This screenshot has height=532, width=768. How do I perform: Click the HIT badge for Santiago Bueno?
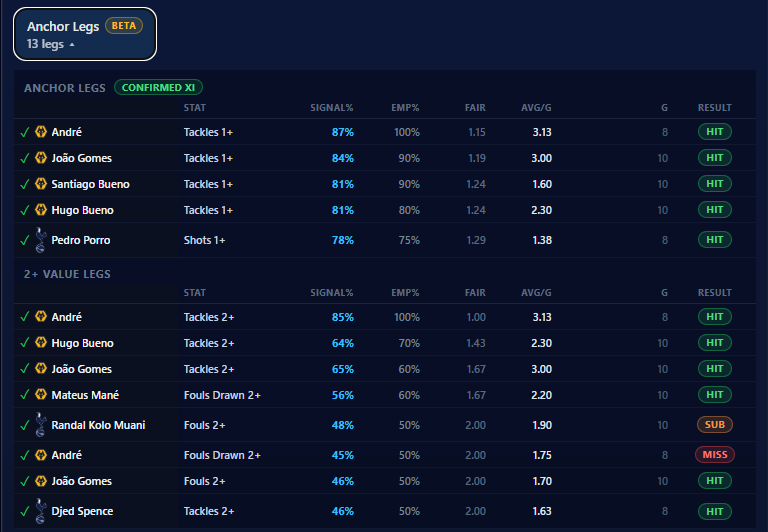(x=715, y=184)
